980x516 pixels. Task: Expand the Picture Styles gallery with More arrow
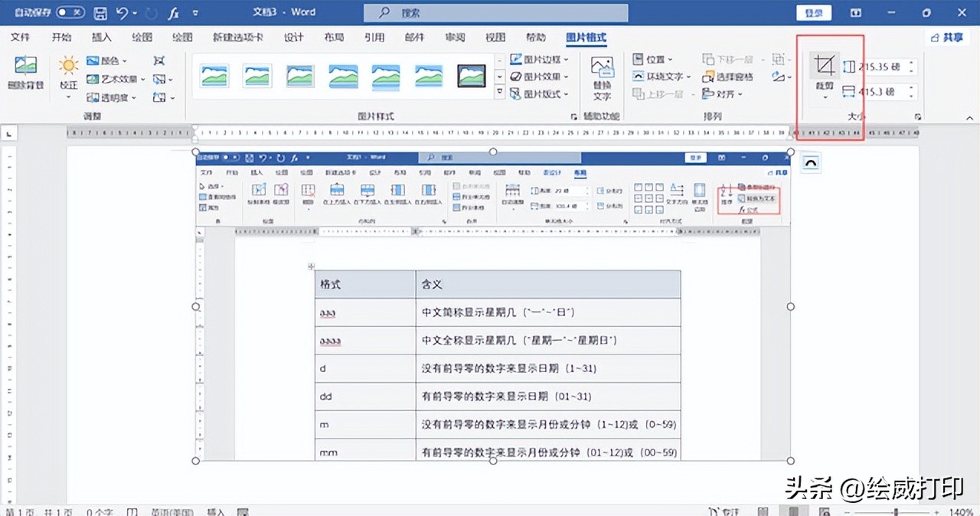(x=498, y=92)
